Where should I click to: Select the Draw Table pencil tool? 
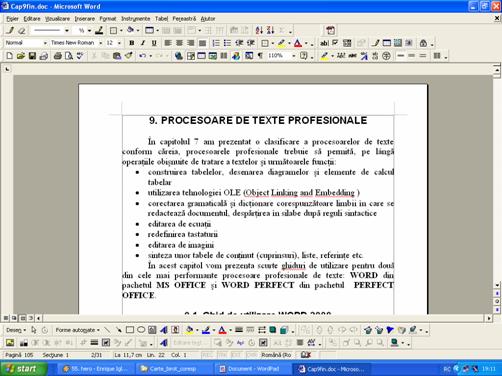tap(10, 31)
